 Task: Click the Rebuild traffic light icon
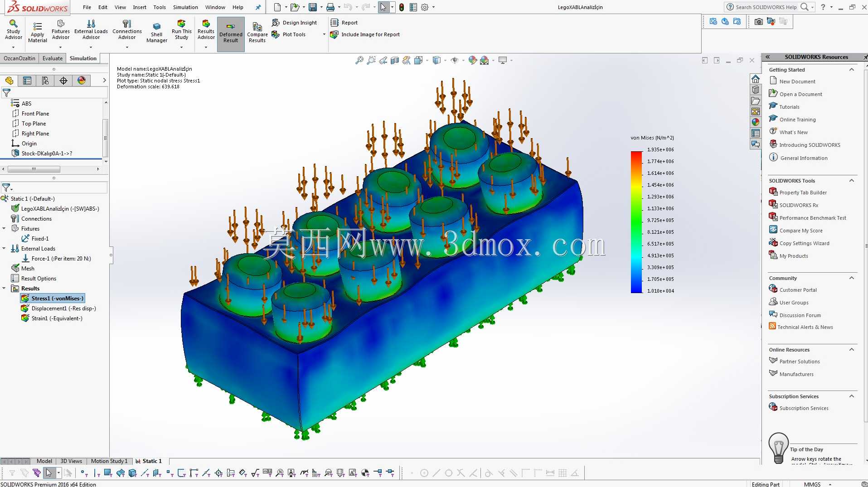click(402, 7)
